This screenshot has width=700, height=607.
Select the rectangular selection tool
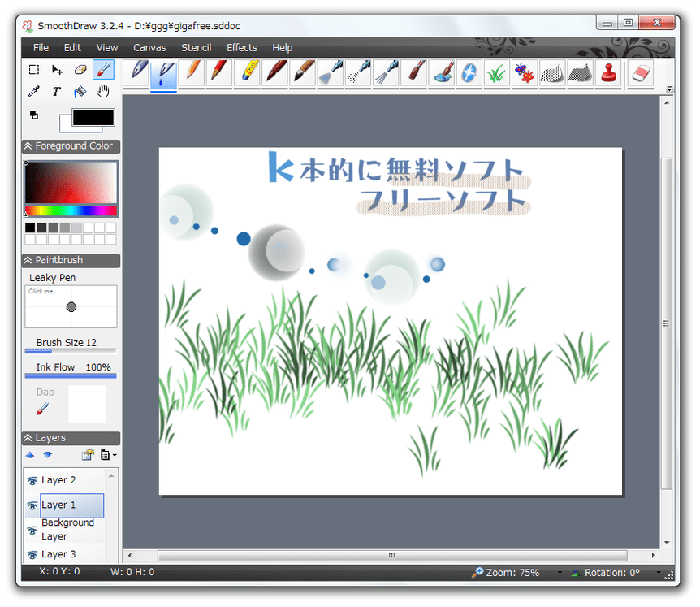tap(34, 69)
